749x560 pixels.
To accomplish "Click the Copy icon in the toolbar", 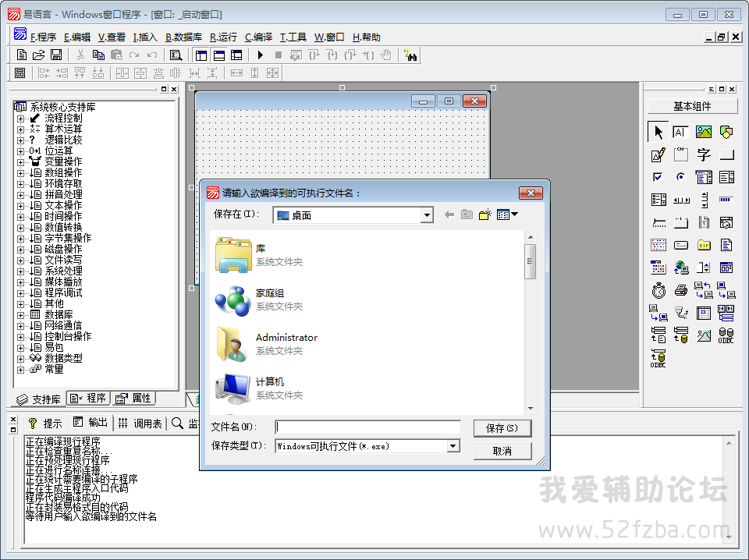I will pyautogui.click(x=98, y=55).
